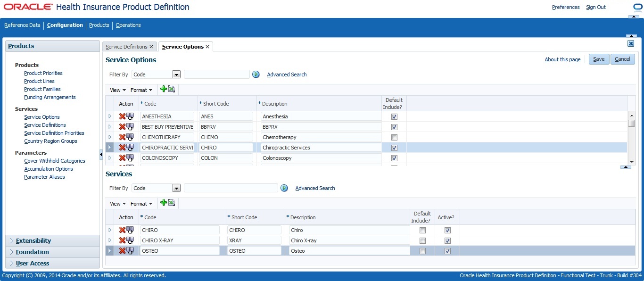The width and height of the screenshot is (644, 281).
Task: Open object details icon for CHIRO X-RAY
Action: 130,240
